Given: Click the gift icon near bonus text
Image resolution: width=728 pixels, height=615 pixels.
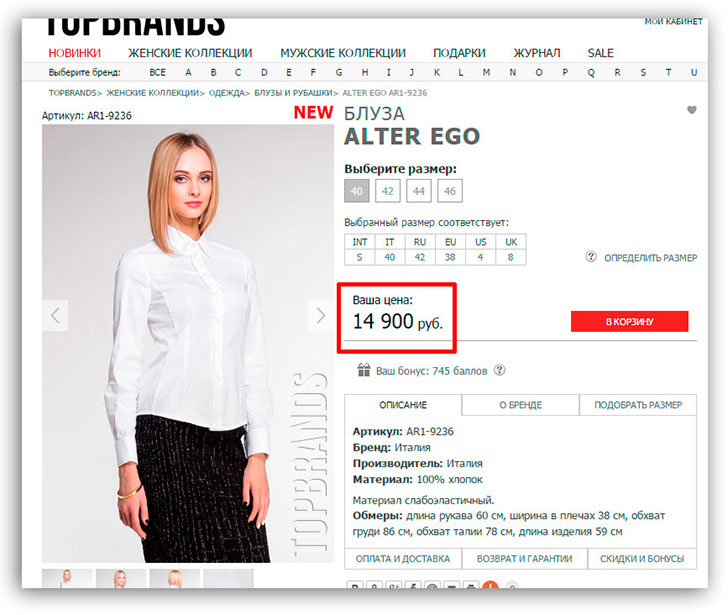Looking at the screenshot, I should [364, 370].
